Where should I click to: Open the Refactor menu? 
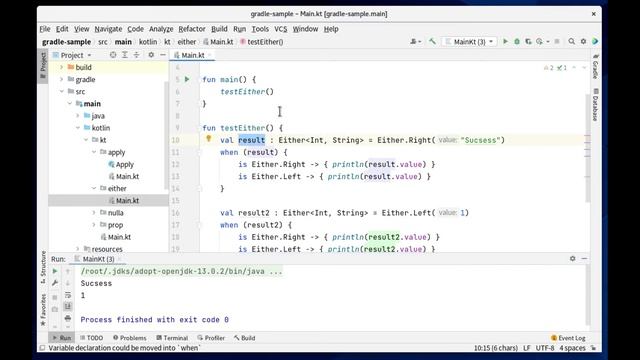coord(192,29)
